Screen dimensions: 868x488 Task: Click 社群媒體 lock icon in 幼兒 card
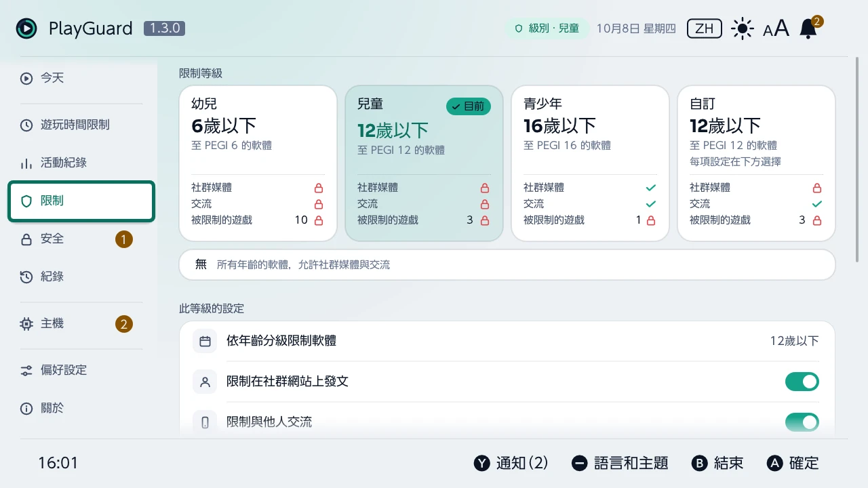(319, 188)
